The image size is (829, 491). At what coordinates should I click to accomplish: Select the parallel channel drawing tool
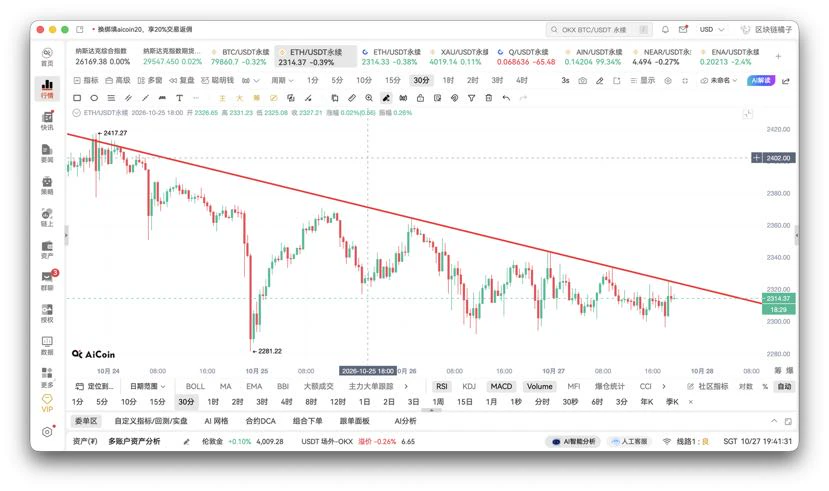click(128, 98)
